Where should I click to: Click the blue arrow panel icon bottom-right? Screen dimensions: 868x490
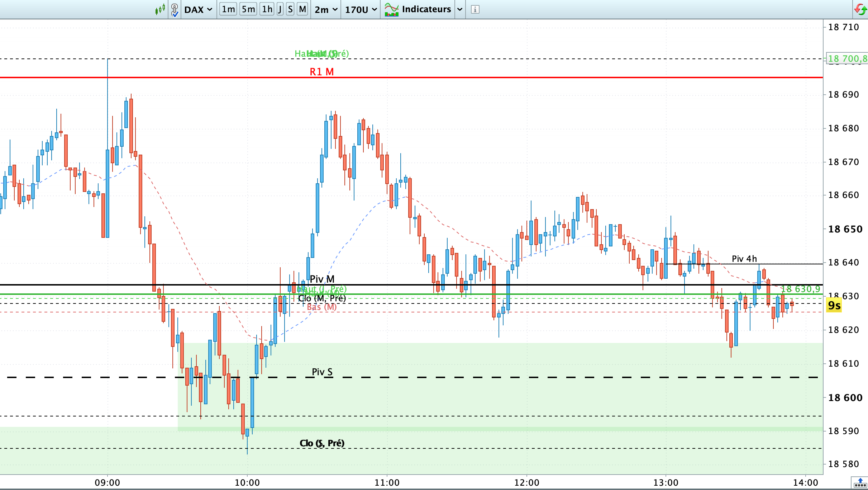pyautogui.click(x=860, y=483)
